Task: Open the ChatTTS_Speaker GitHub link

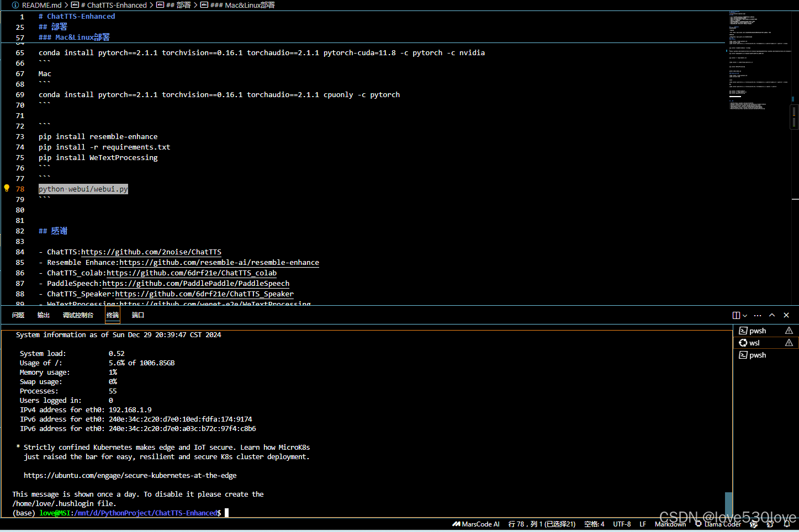Action: [x=204, y=294]
